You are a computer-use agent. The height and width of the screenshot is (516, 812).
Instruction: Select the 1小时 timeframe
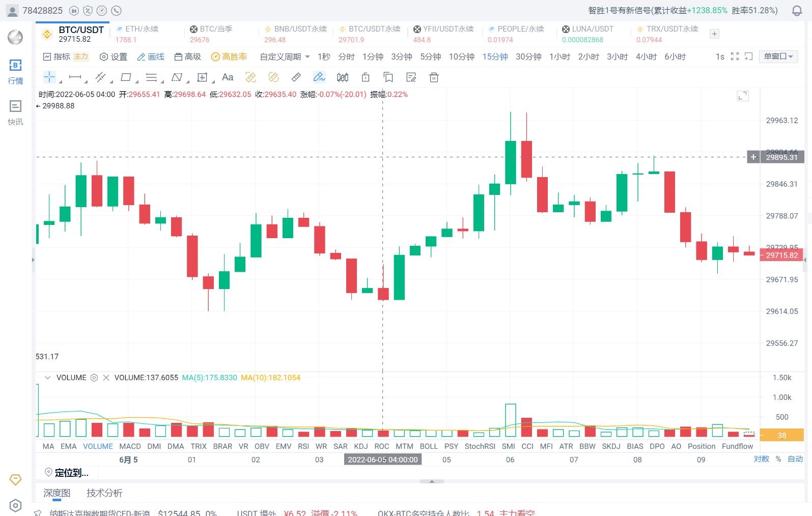tap(559, 56)
